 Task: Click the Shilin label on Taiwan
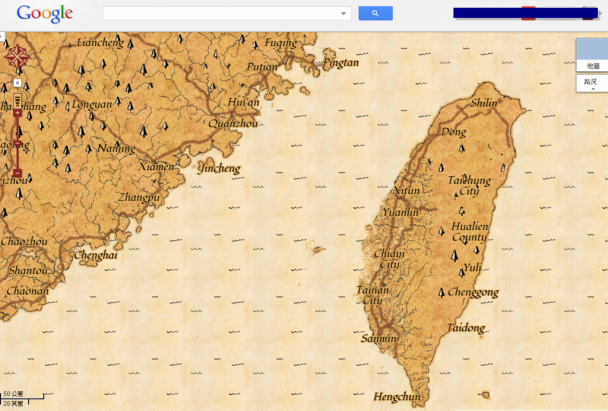click(484, 103)
